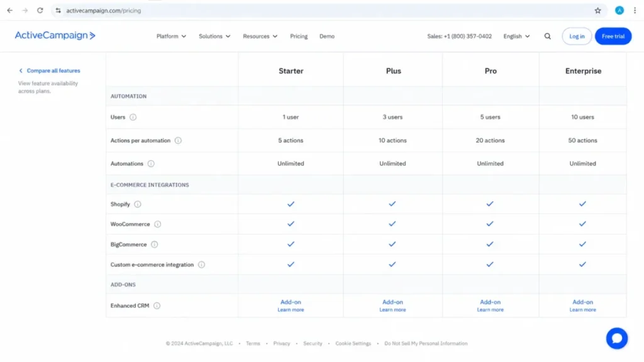Open the site search magnifier icon

pos(548,36)
